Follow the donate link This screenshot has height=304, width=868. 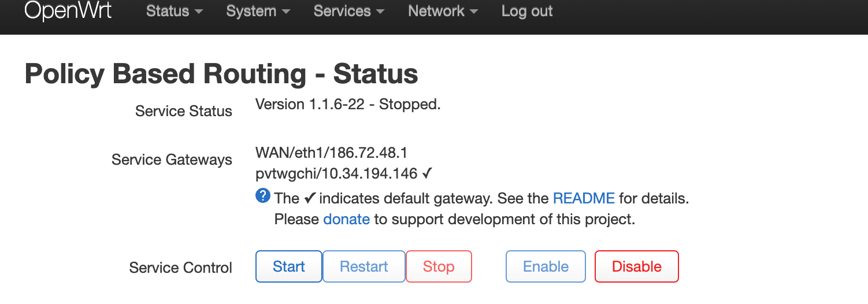347,220
